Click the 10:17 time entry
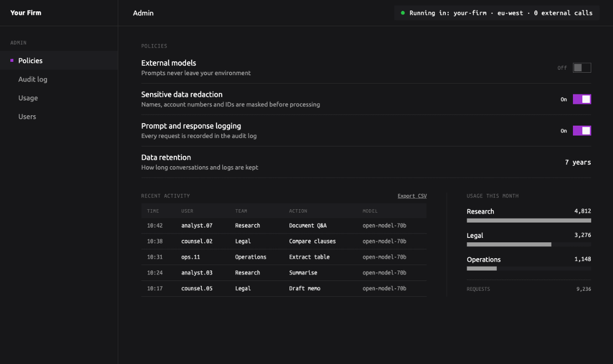Image resolution: width=613 pixels, height=364 pixels. point(155,288)
